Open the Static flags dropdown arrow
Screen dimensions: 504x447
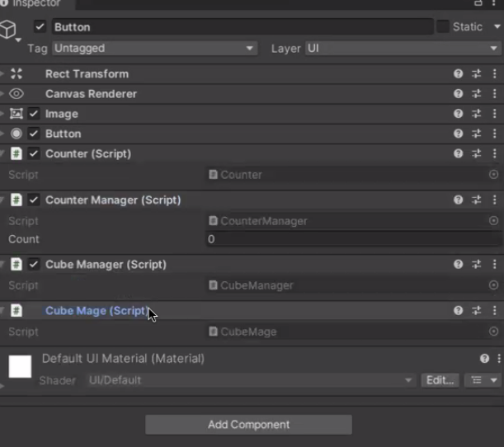[x=497, y=26]
